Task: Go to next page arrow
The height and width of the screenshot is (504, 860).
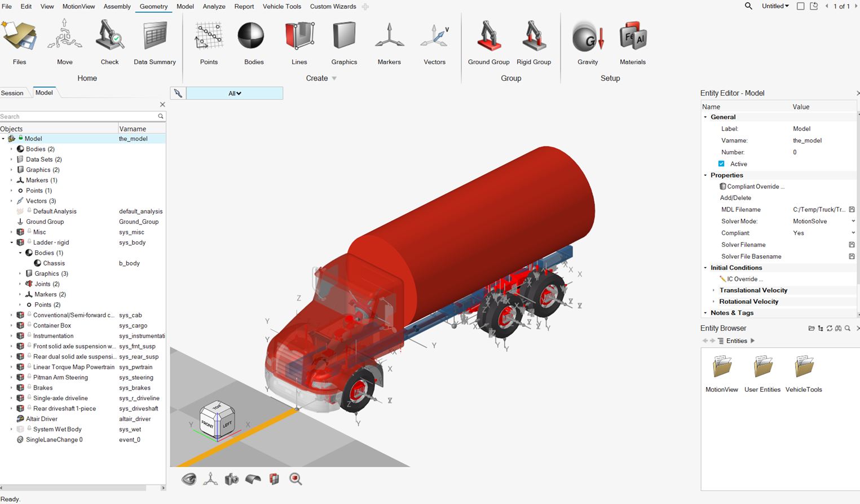Action: coord(856,6)
